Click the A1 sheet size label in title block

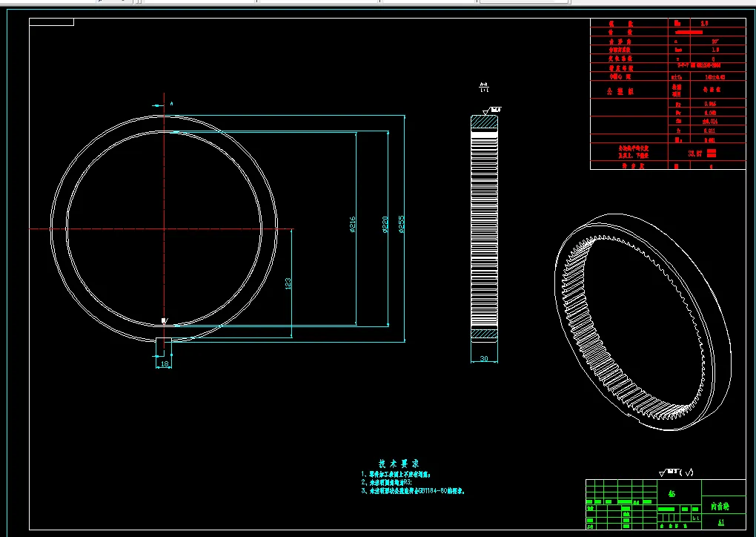point(721,522)
